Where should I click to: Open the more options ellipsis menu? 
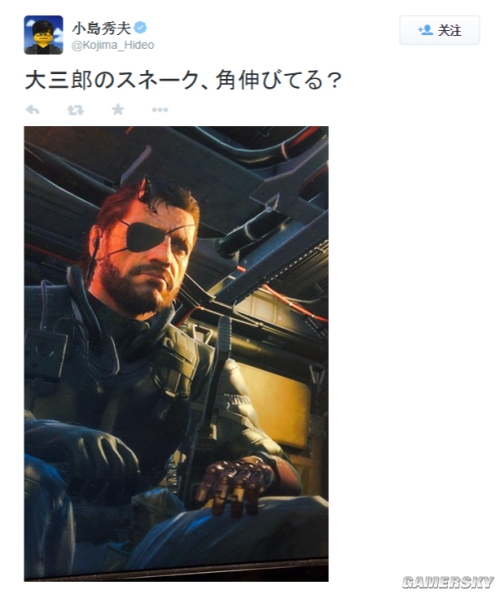tap(160, 110)
